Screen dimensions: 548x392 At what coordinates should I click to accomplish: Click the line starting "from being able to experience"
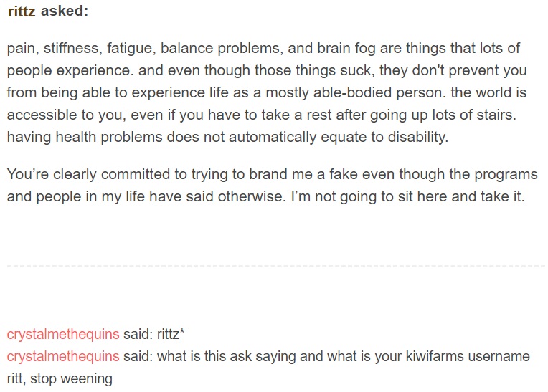(267, 92)
